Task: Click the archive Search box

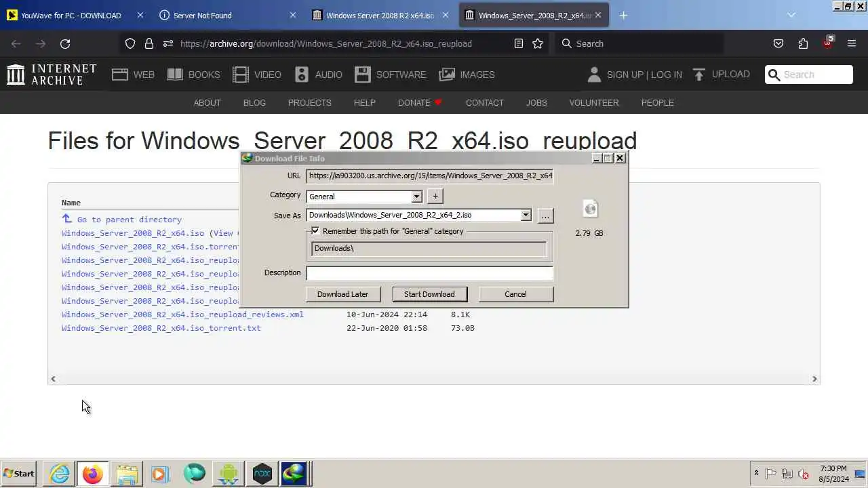Action: tap(808, 75)
